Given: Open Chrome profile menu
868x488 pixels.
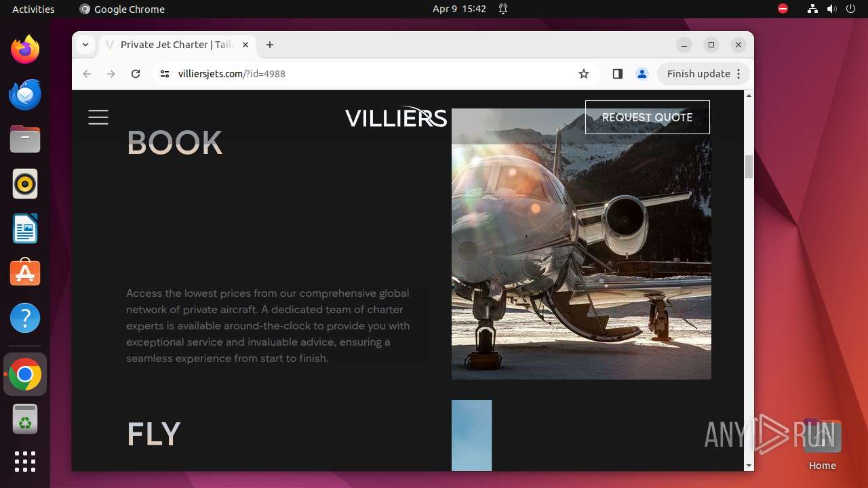Looking at the screenshot, I should point(642,74).
